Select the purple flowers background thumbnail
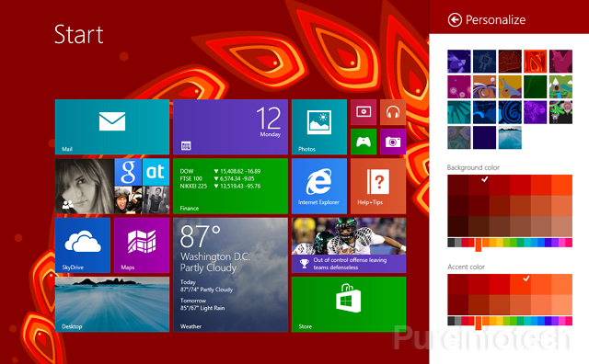This screenshot has width=589, height=364. pyautogui.click(x=458, y=86)
